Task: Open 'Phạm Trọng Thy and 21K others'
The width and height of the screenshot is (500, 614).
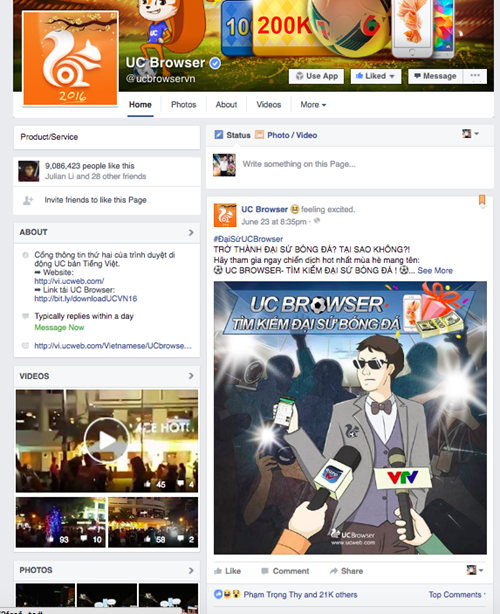Action: click(300, 595)
